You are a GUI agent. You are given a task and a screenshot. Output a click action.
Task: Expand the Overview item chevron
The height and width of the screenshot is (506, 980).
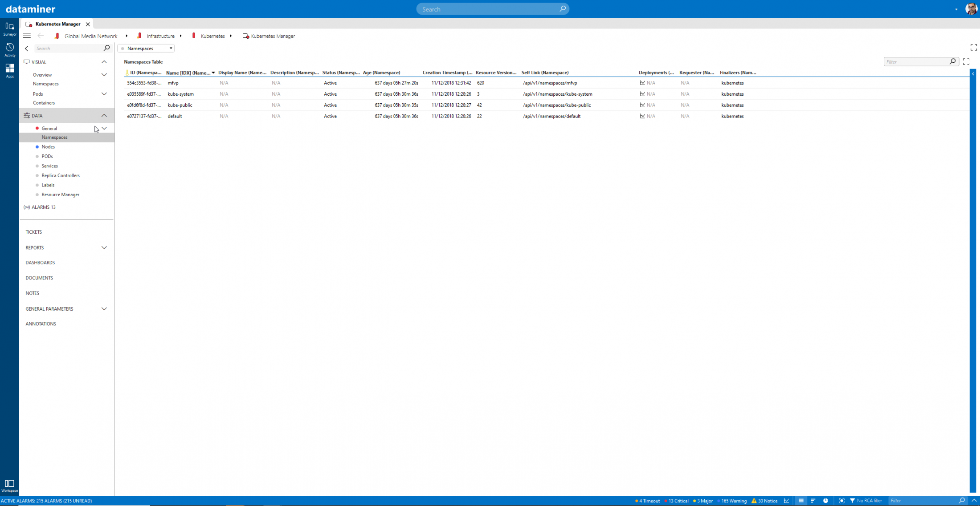coord(104,75)
